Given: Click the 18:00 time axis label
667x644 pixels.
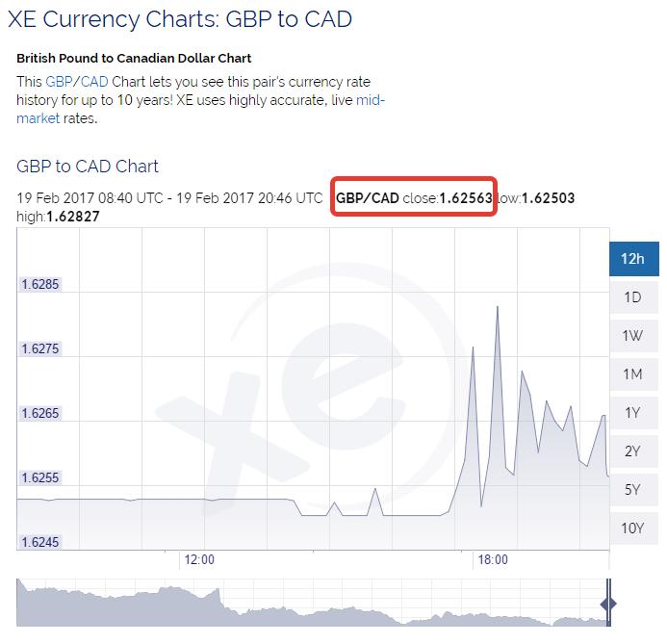Looking at the screenshot, I should (x=493, y=559).
